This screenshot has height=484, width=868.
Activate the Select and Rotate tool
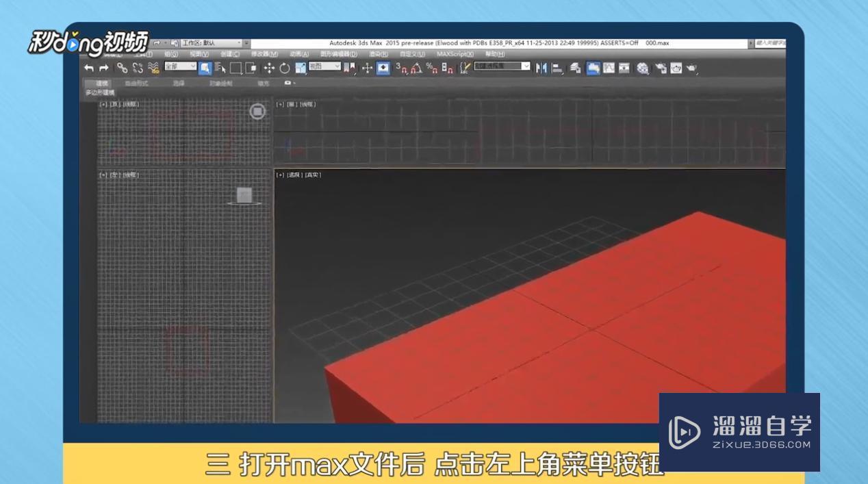click(285, 68)
